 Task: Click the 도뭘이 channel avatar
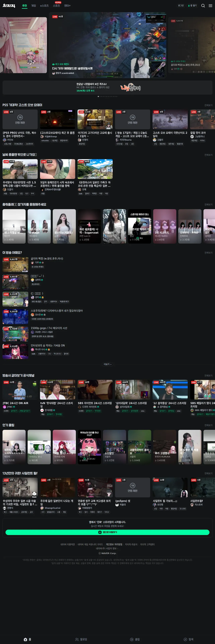5,189
